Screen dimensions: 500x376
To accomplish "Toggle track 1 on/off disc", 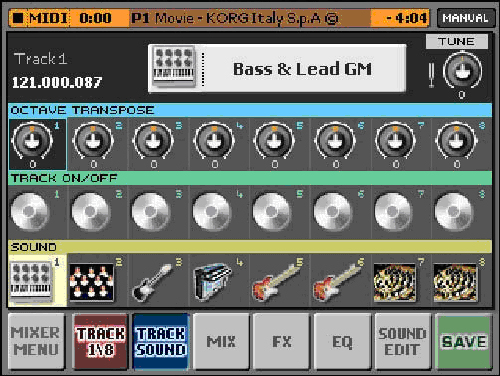I will point(30,211).
